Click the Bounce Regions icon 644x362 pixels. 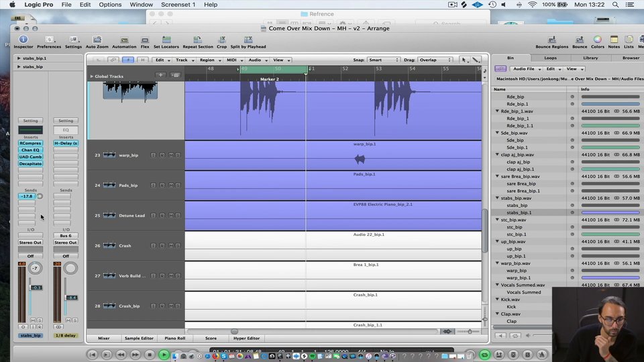click(551, 40)
